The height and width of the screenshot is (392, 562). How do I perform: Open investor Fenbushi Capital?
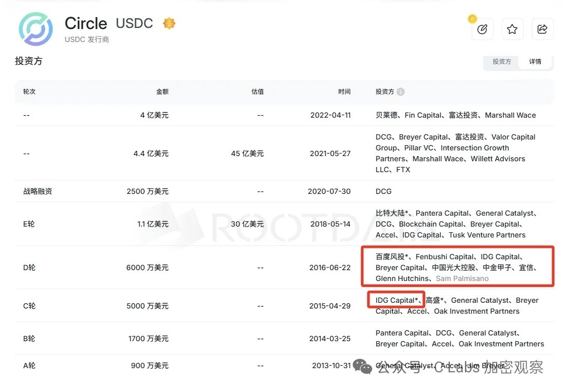click(444, 257)
